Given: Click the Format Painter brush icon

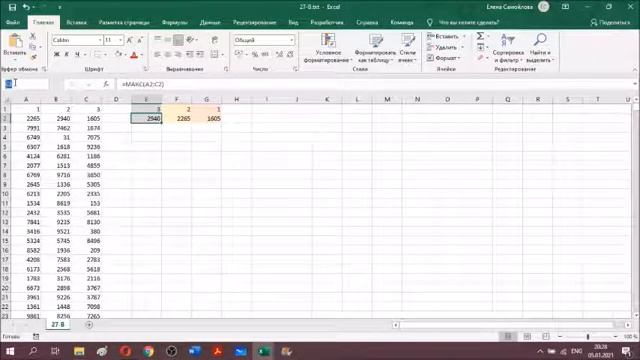Looking at the screenshot, I should click(34, 58).
